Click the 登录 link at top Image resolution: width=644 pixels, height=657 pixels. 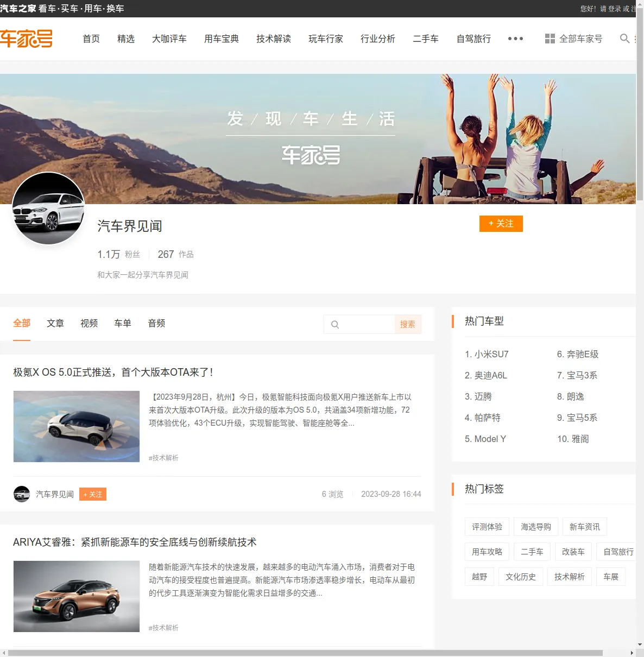(x=615, y=9)
